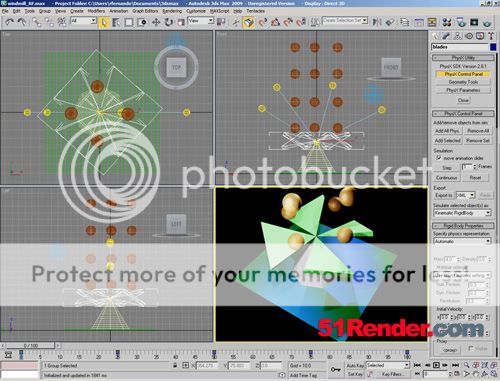Activate the Select and Rotate tool
This screenshot has width=500, height=381.
click(169, 22)
